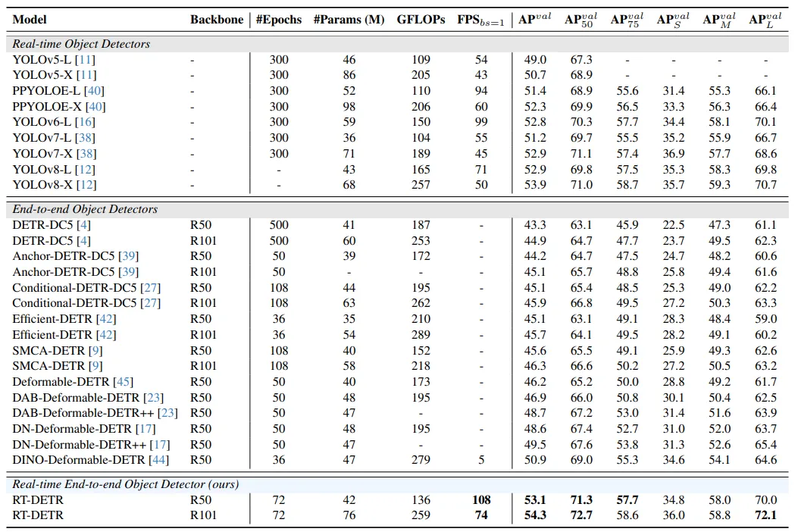This screenshot has width=801, height=532.
Task: Click the [17] citation beside DN-Deformable-DETR++
Action: [159, 444]
